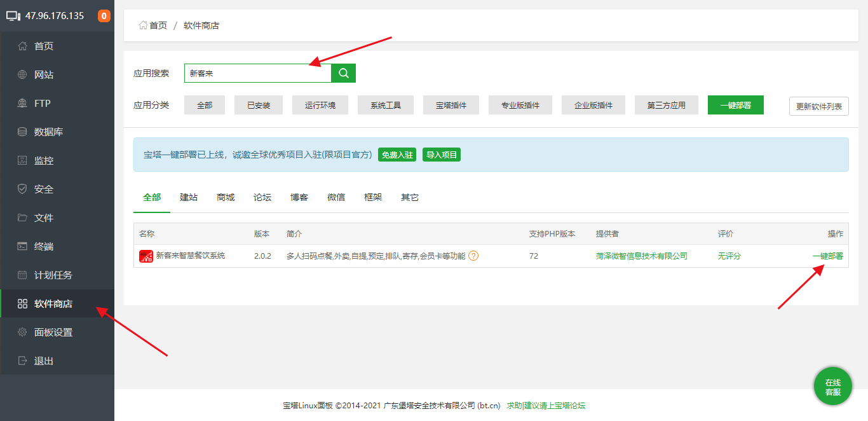Click the 软件商店 grid icon
The height and width of the screenshot is (421, 868).
pyautogui.click(x=22, y=303)
